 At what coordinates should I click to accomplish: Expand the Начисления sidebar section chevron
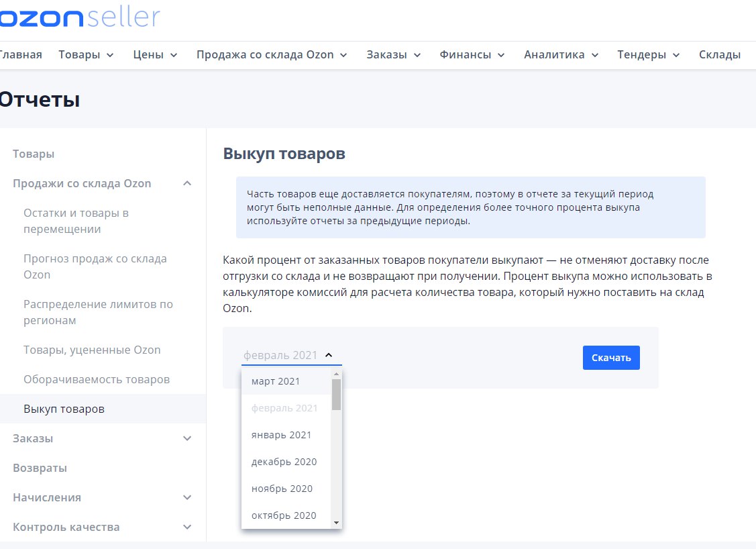(187, 497)
